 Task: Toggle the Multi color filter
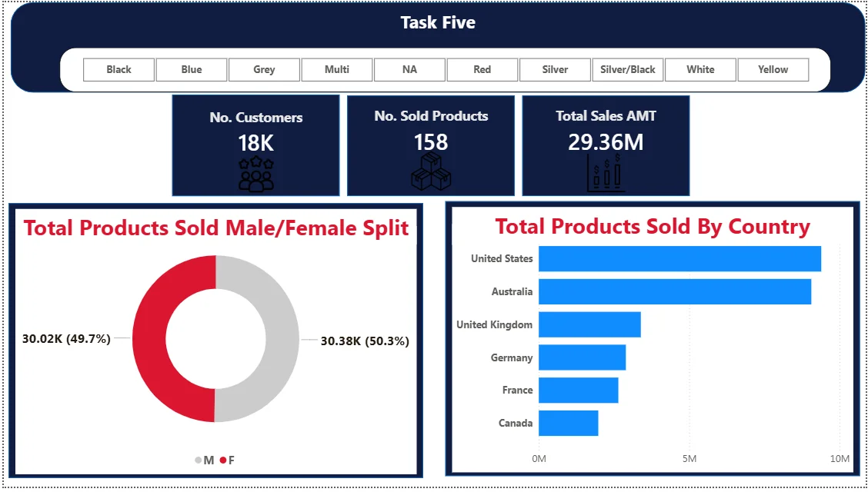pos(337,69)
